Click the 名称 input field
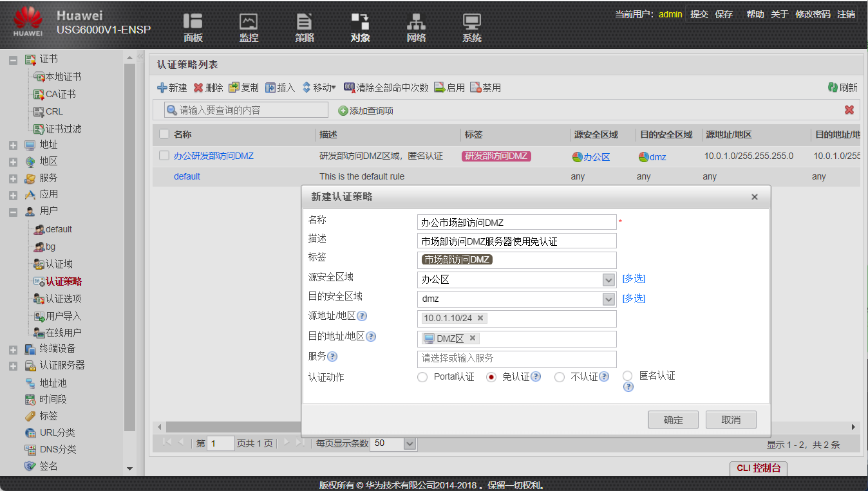The width and height of the screenshot is (868, 491). pos(516,222)
